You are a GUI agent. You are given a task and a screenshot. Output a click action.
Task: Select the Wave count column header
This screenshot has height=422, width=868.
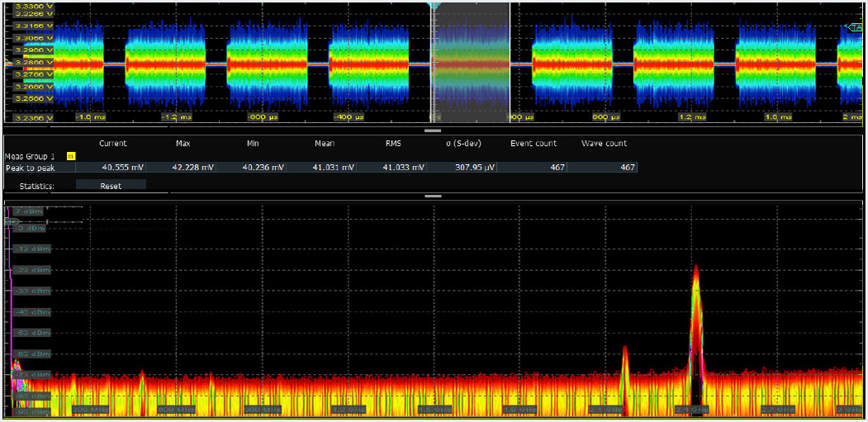point(604,144)
